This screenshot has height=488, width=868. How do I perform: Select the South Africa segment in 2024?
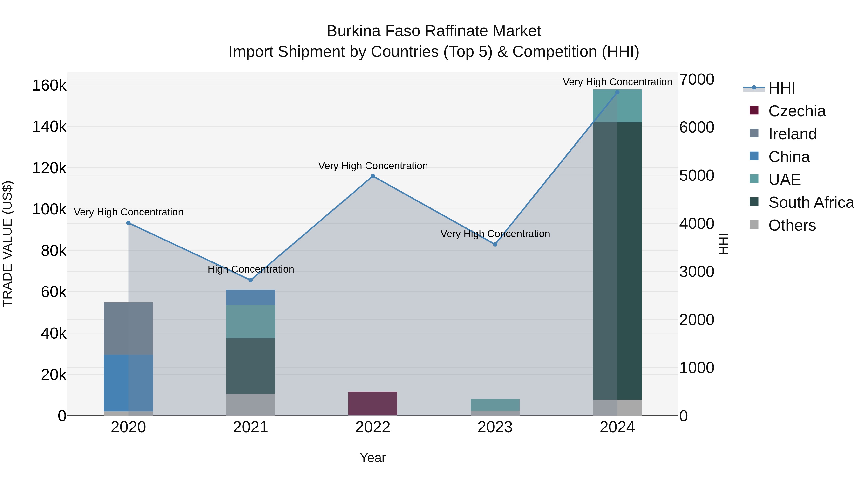coord(617,261)
